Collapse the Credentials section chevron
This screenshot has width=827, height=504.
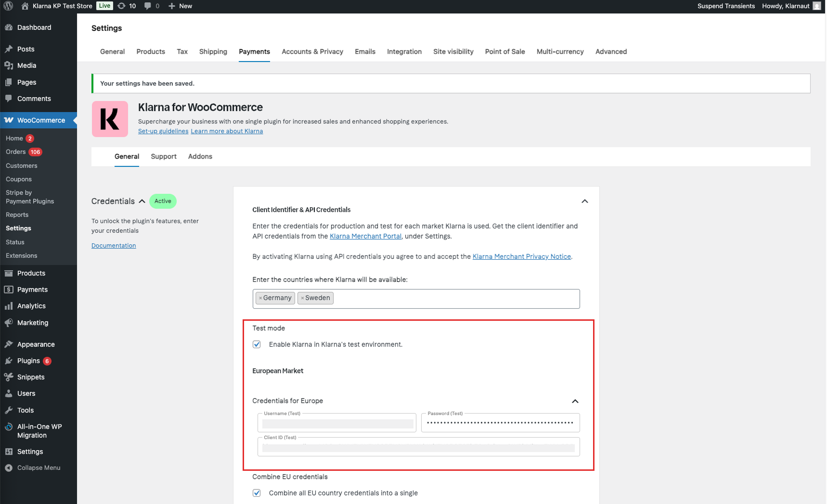[x=142, y=201]
